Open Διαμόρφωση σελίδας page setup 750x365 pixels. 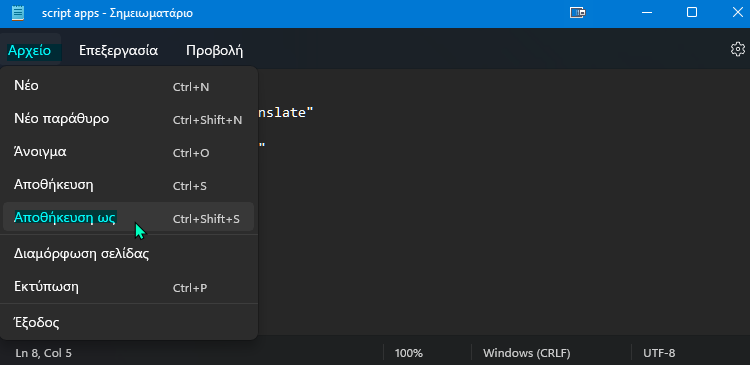[128, 254]
